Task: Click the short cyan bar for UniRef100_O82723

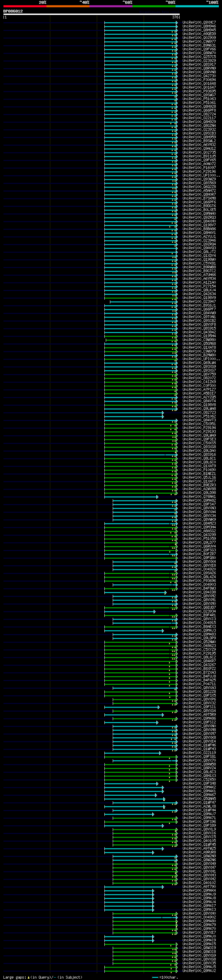Action: pyautogui.click(x=134, y=412)
